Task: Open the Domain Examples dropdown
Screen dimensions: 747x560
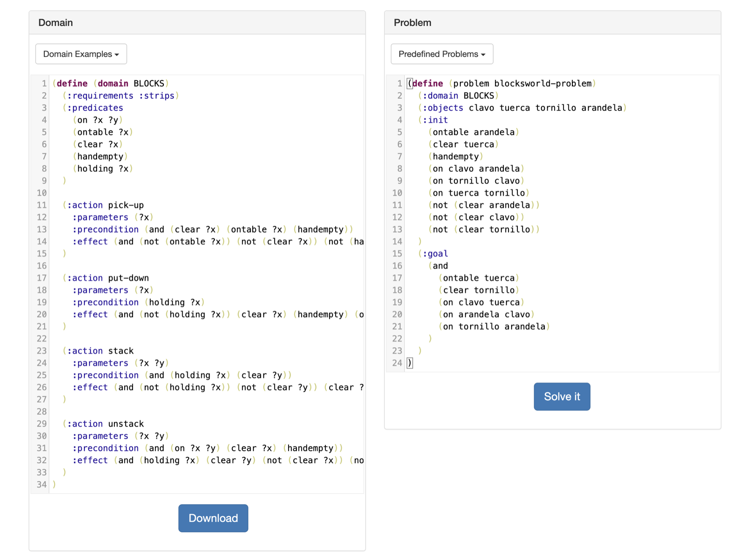Action: click(81, 54)
